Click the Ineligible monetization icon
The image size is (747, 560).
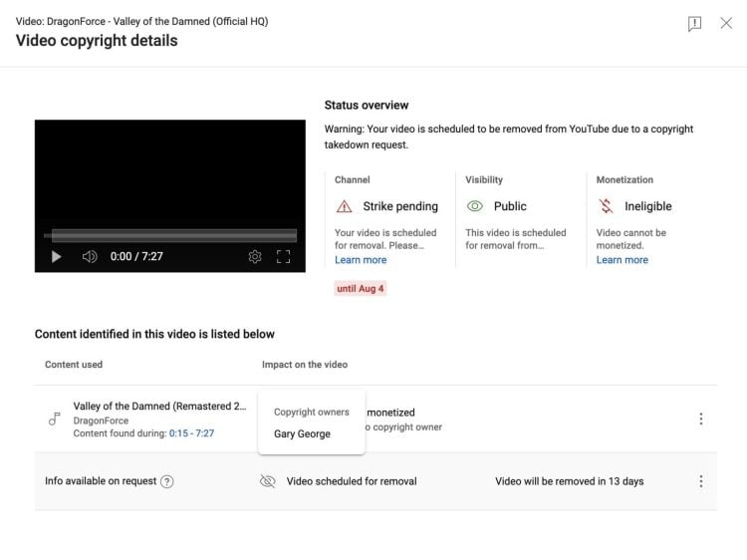coord(606,206)
